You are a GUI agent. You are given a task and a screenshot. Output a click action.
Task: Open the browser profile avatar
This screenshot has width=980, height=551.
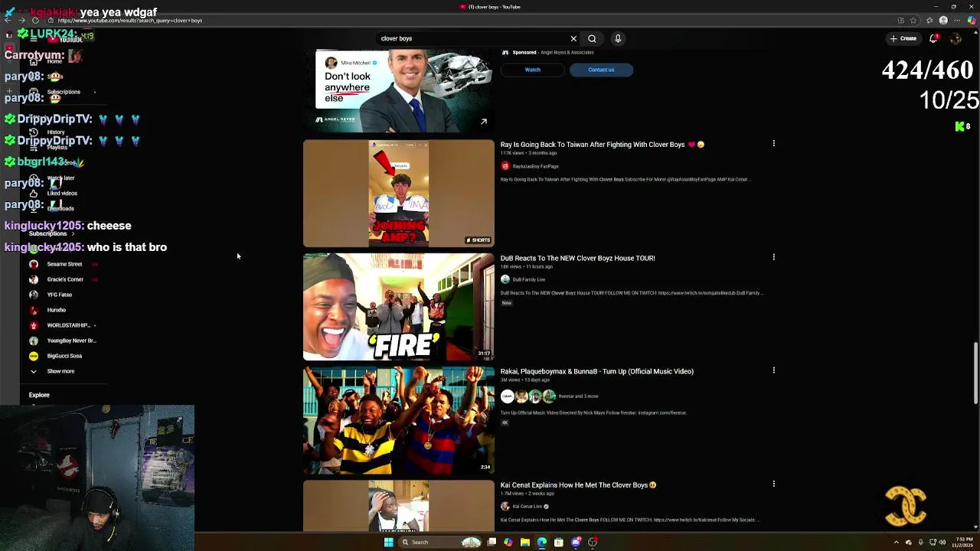tap(943, 21)
